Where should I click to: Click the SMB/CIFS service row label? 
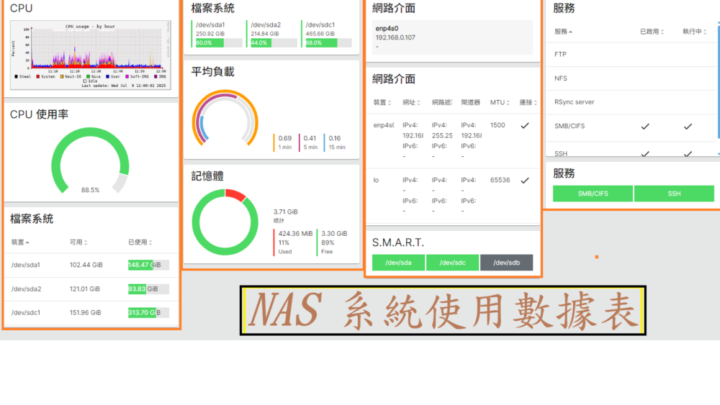coord(569,126)
